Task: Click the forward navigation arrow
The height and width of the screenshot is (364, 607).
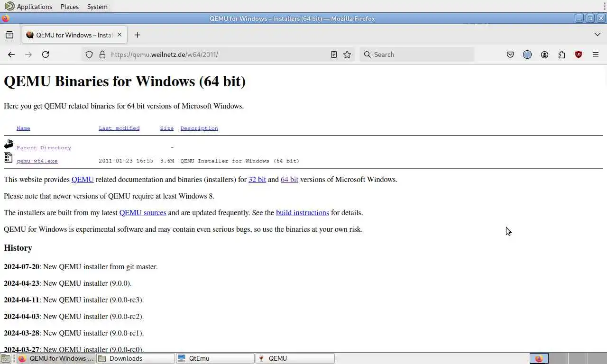Action: 28,55
